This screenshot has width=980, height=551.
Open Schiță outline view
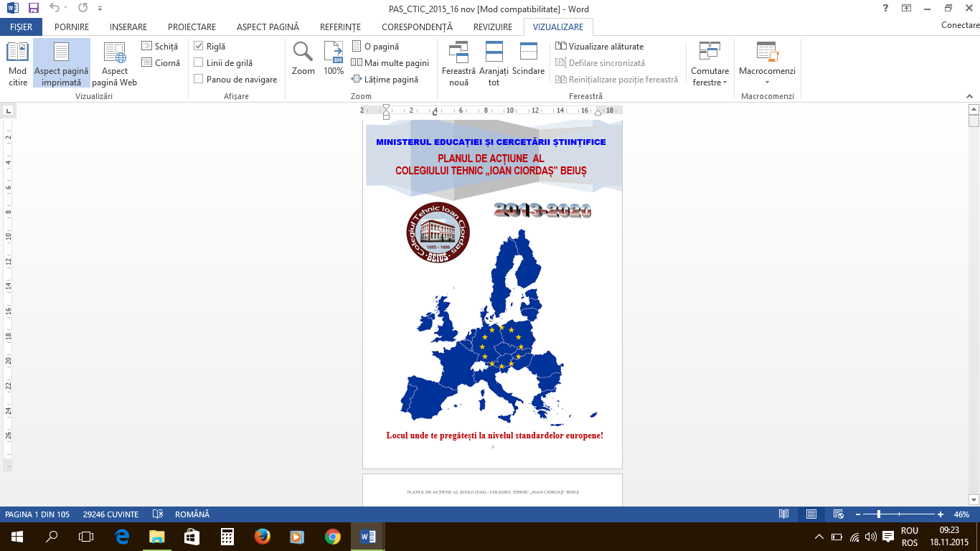(x=160, y=47)
